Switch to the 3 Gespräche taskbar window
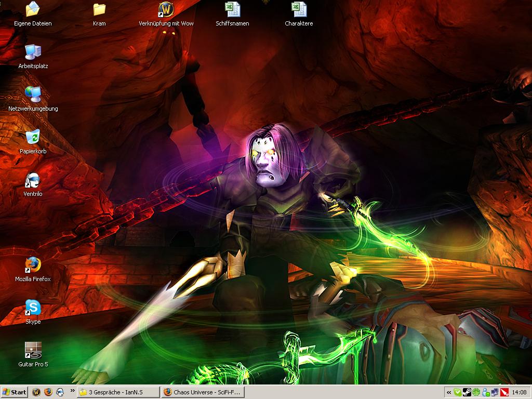This screenshot has height=399, width=532. click(118, 392)
